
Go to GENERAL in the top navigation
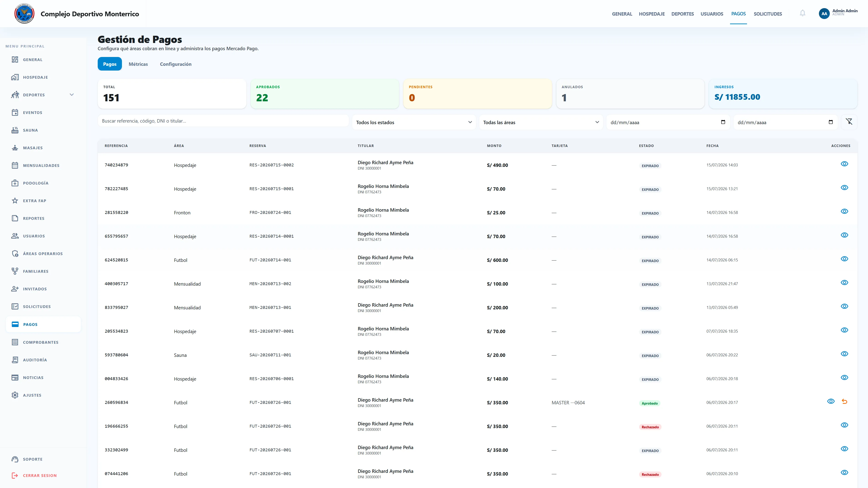(622, 14)
